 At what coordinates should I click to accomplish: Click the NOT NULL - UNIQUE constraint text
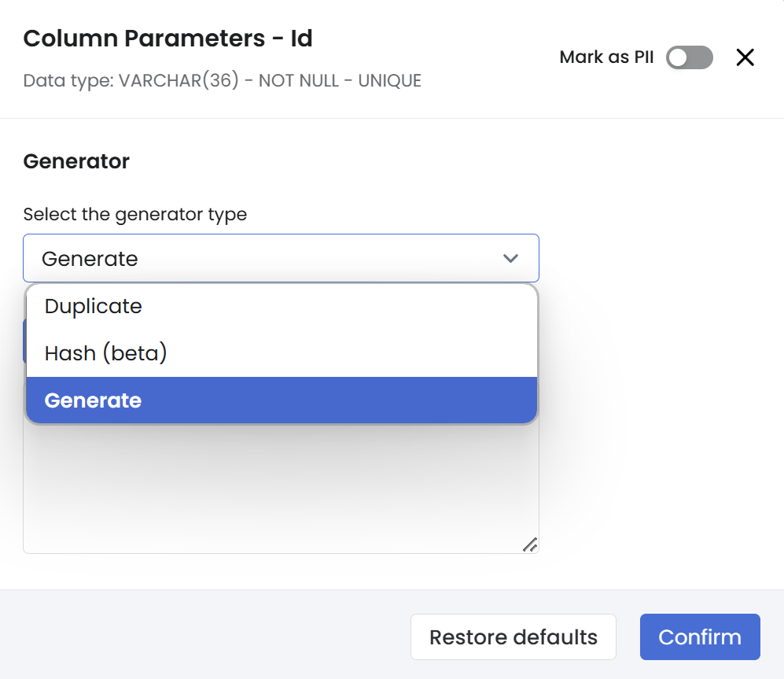coord(340,80)
